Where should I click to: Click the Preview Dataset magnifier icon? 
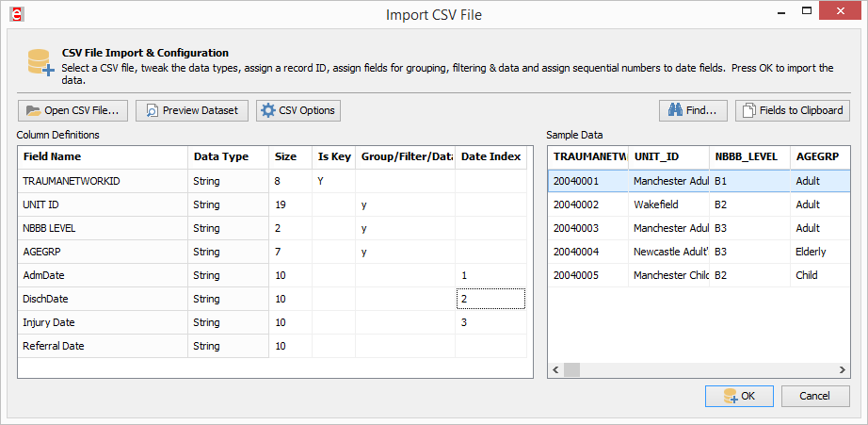pos(152,110)
